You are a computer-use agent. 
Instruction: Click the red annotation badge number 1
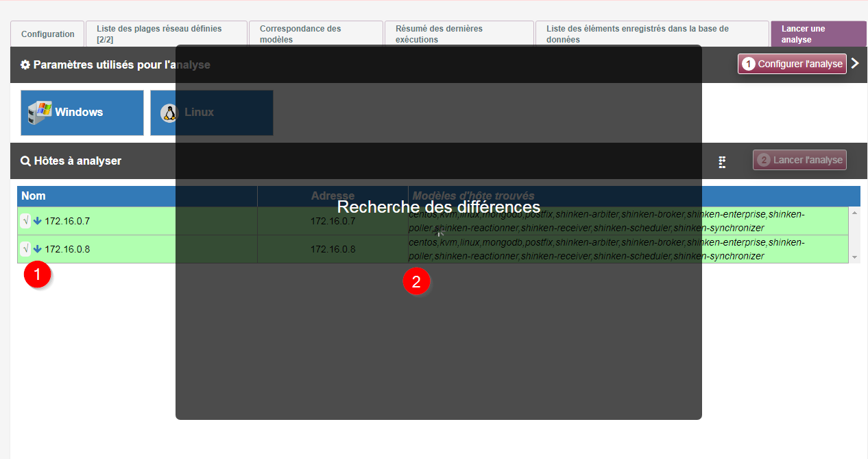pyautogui.click(x=37, y=275)
